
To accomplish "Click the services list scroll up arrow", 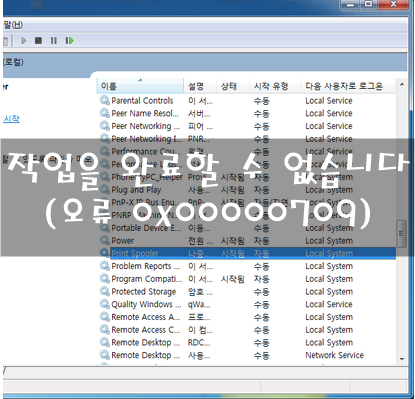I will (402, 84).
